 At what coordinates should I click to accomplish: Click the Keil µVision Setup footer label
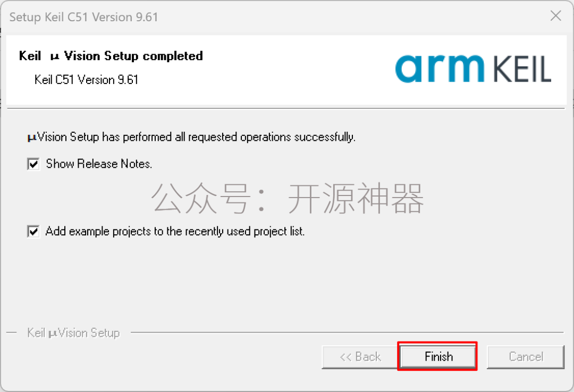(x=73, y=333)
